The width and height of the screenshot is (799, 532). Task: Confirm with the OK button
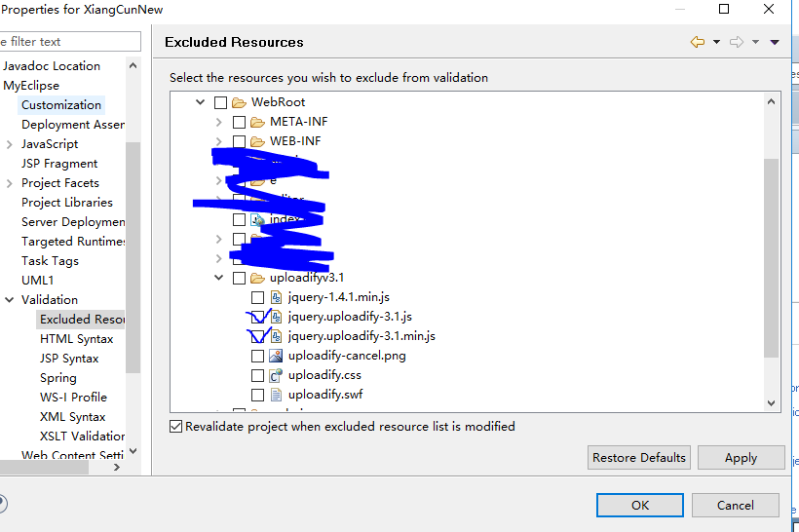[640, 505]
